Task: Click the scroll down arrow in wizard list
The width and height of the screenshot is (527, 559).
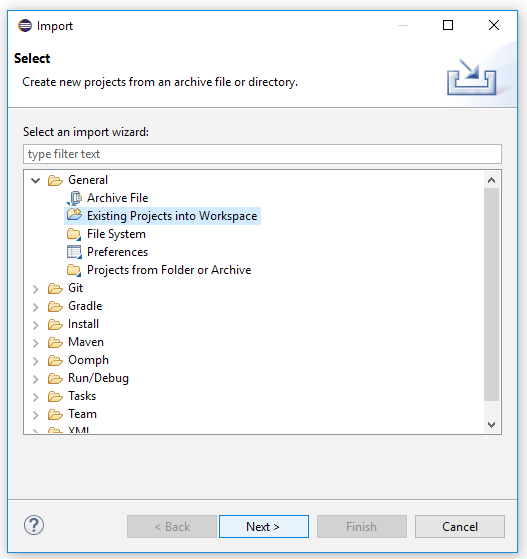Action: tap(491, 425)
